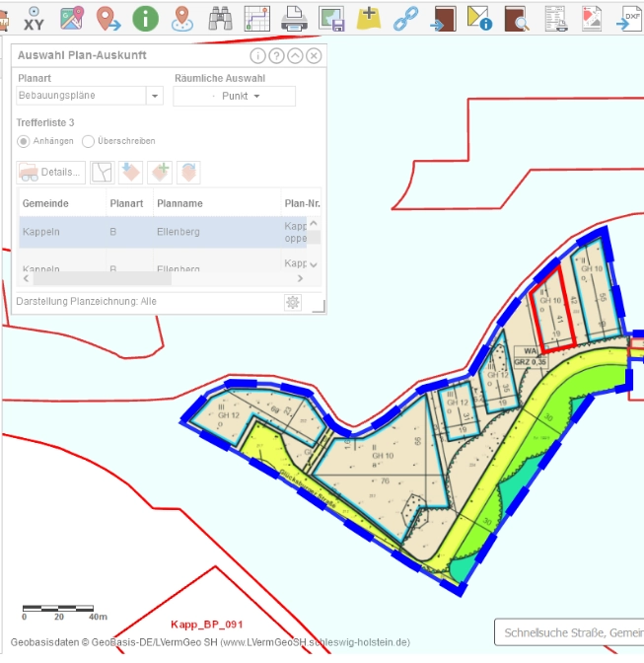
Task: Open the binoculars search tool
Action: point(220,17)
